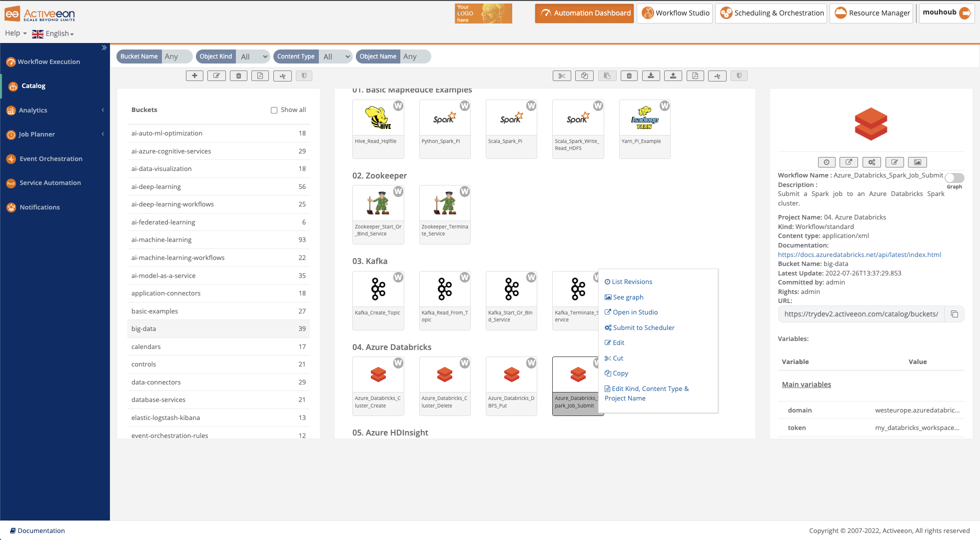Screen dimensions: 980x540
Task: Select Azure_Databricks_Cluster_Create tile
Action: tap(378, 386)
